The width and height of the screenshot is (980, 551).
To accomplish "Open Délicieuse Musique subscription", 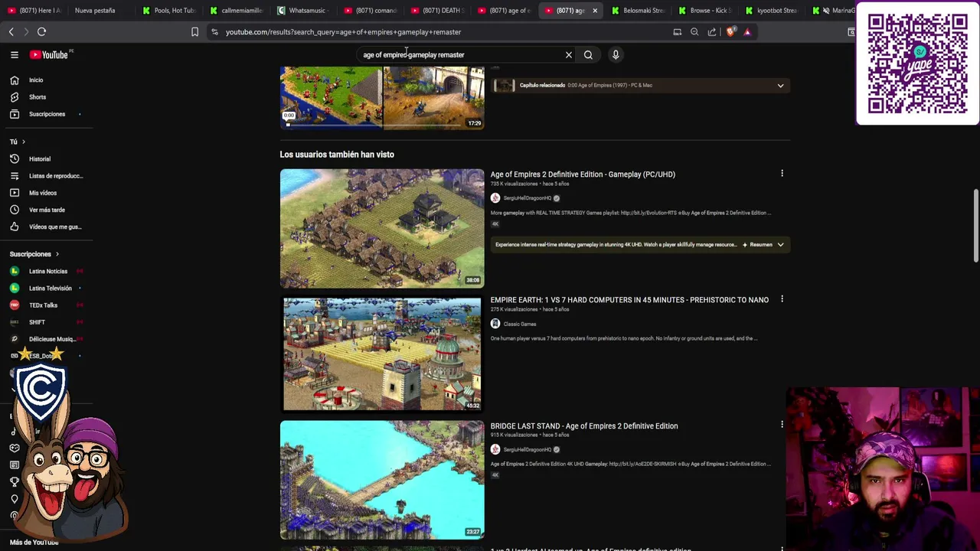I will click(51, 339).
